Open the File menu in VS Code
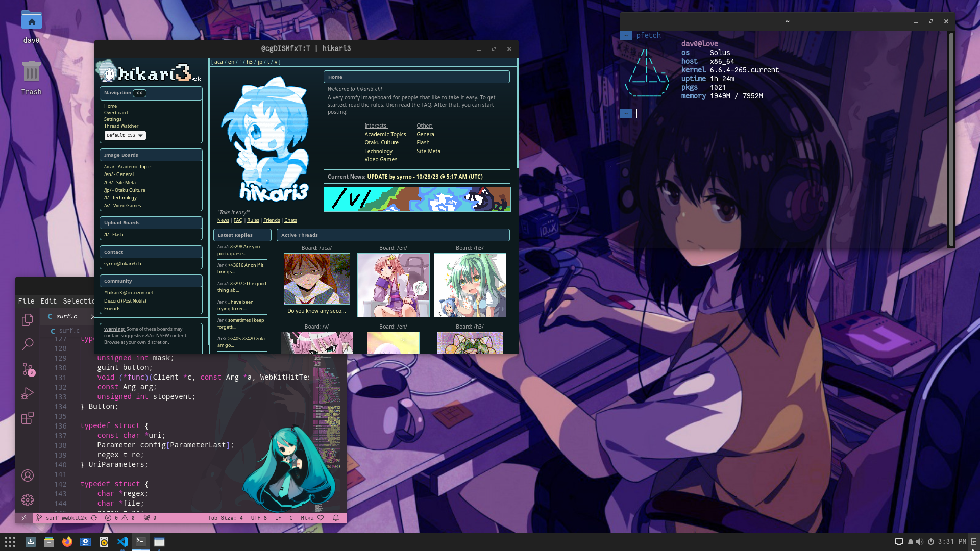980x551 pixels. coord(26,301)
